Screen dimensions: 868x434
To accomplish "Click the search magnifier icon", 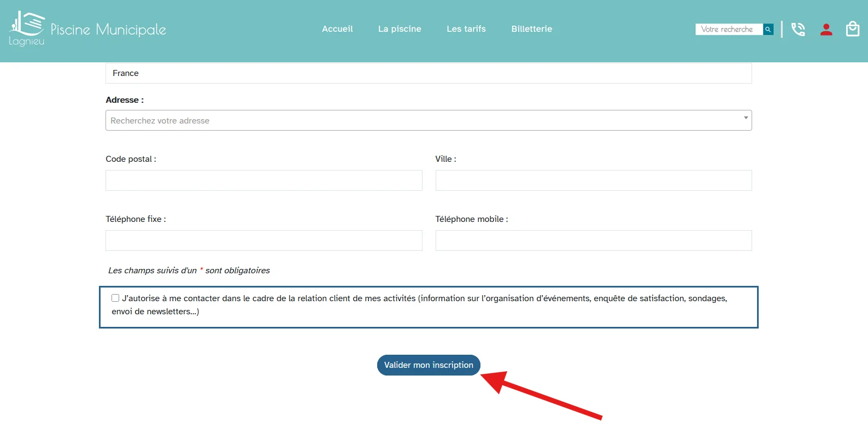I will click(768, 30).
